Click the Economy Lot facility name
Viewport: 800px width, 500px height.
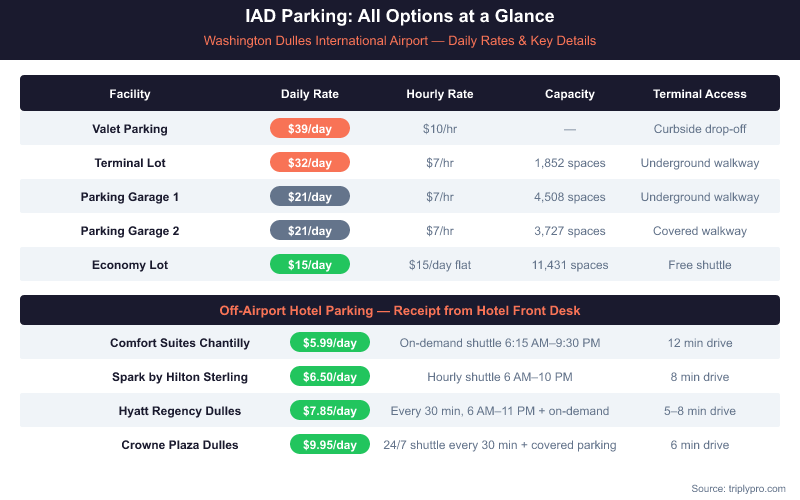point(130,265)
